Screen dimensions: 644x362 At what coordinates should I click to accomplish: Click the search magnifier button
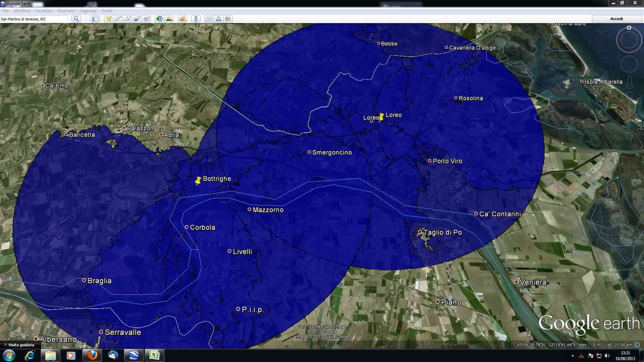(76, 19)
